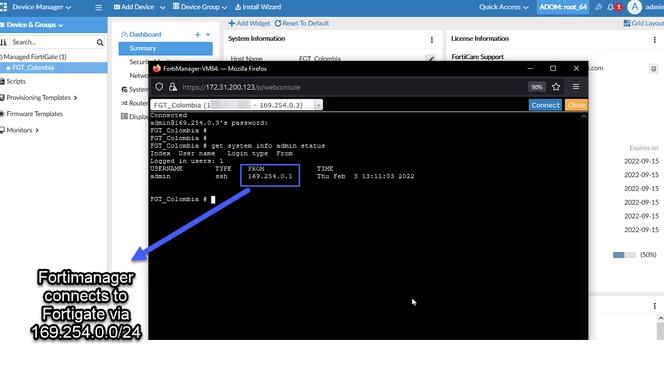Select the ADOM root_64 button

[563, 7]
